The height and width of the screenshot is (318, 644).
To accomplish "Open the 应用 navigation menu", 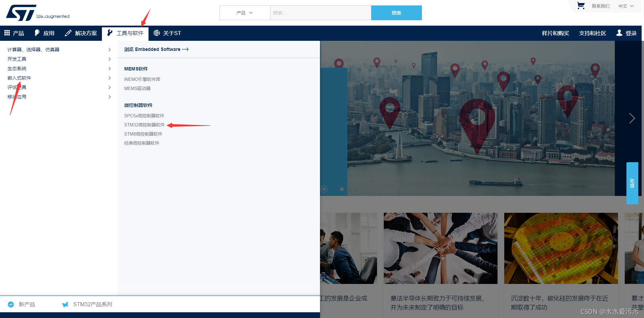I will [x=45, y=33].
